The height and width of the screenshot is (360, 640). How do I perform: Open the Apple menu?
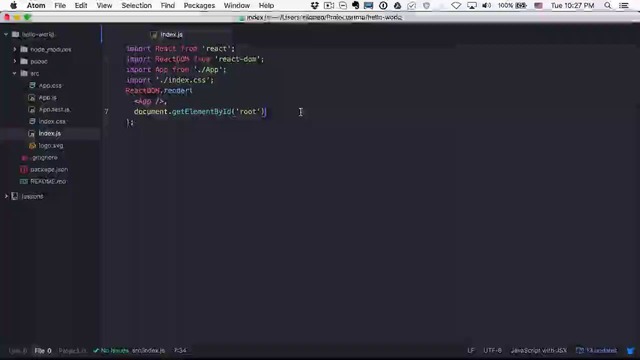[13, 5]
